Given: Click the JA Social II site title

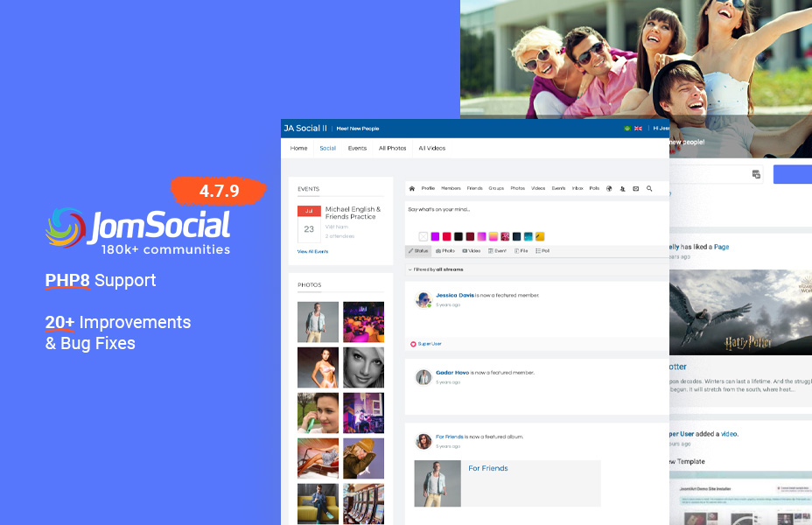Looking at the screenshot, I should click(x=305, y=129).
